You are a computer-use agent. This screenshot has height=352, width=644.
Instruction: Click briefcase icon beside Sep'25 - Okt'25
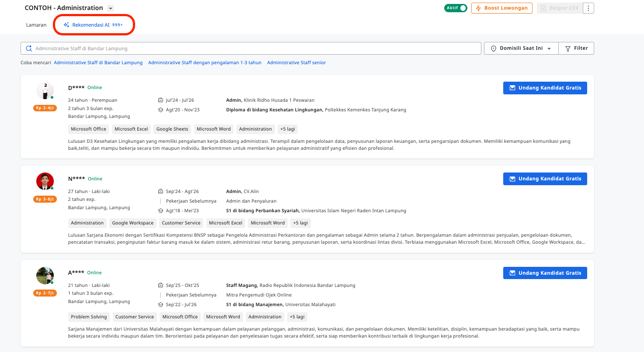click(x=160, y=285)
